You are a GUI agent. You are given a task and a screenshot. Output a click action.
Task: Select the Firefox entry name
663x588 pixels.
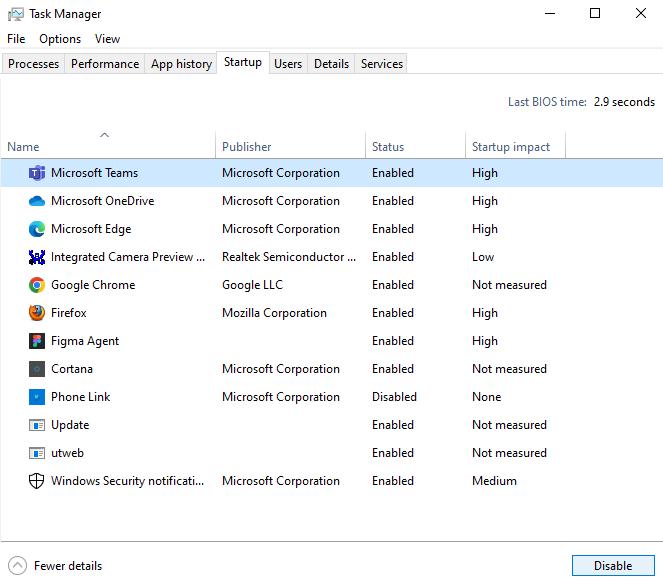point(68,313)
